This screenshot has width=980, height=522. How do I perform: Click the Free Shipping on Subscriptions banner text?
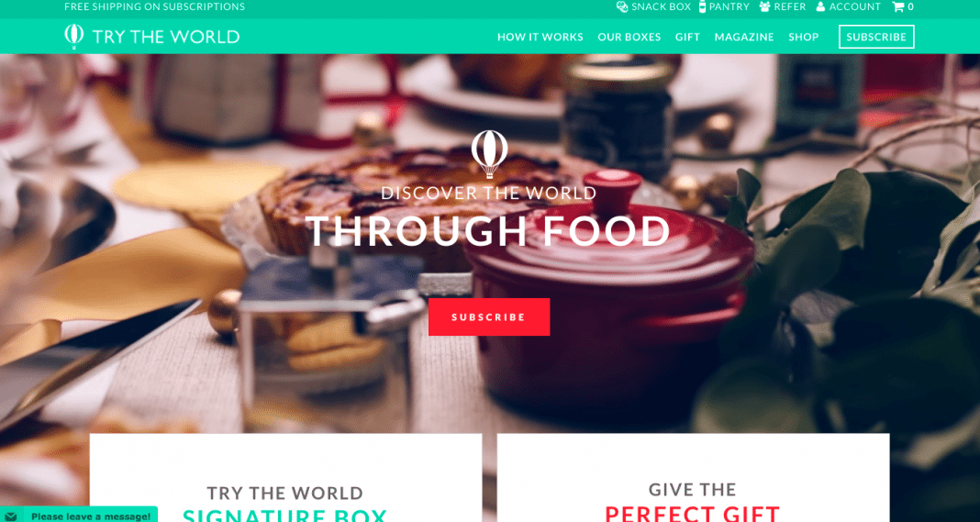tap(154, 6)
